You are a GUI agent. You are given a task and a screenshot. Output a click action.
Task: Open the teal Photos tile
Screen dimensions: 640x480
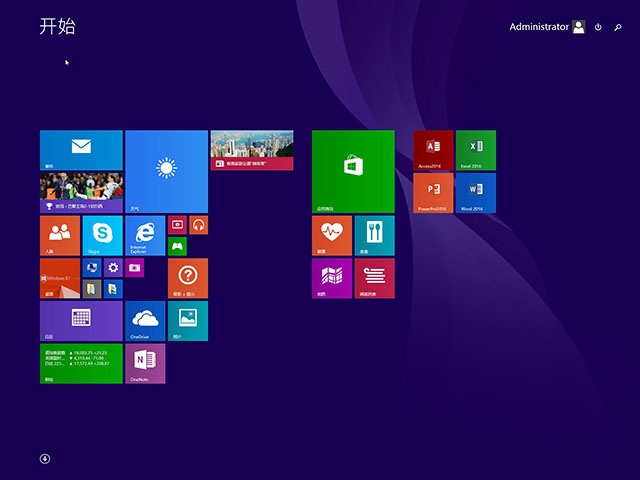coord(188,321)
